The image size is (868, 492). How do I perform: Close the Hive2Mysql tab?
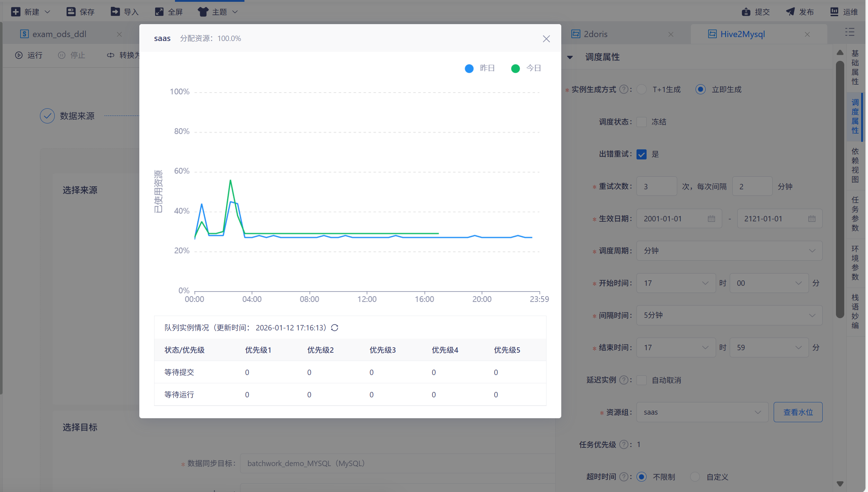807,34
